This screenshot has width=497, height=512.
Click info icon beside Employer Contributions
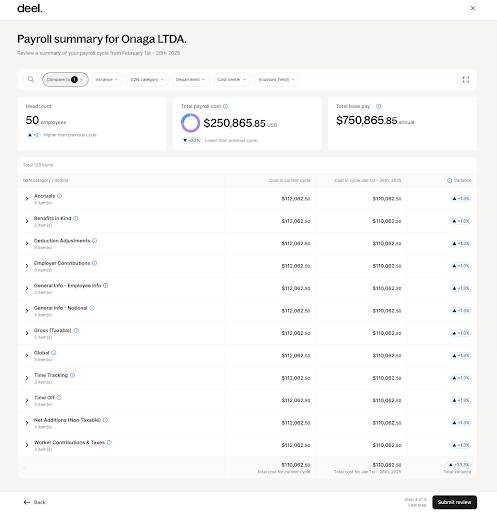click(x=94, y=263)
